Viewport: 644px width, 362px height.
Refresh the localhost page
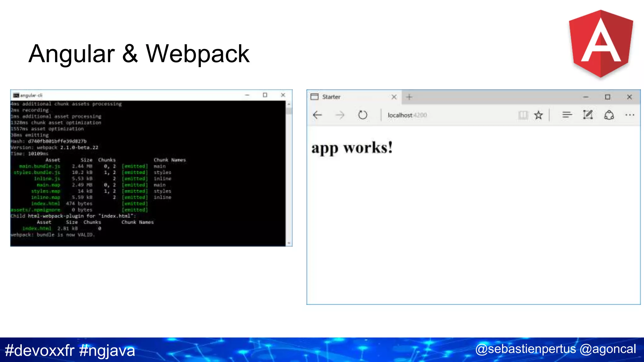point(363,115)
